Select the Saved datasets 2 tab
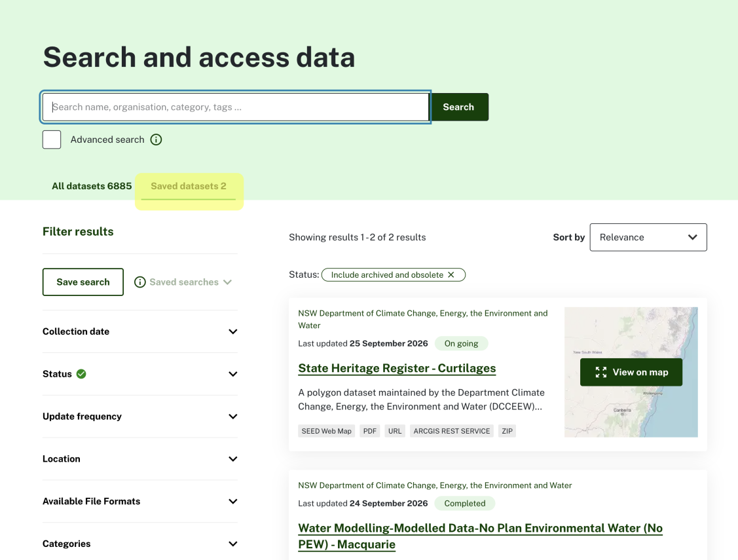 coord(189,187)
